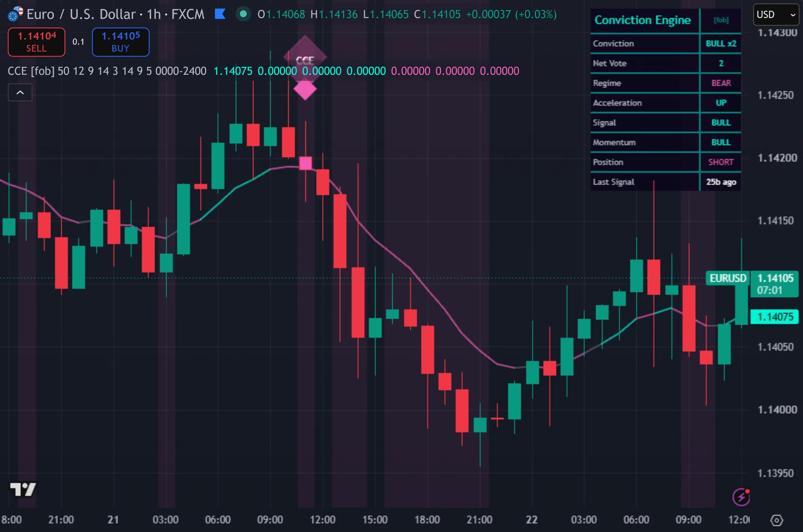Click the blue flag icon beside FXCM
803x532 pixels.
tap(220, 14)
